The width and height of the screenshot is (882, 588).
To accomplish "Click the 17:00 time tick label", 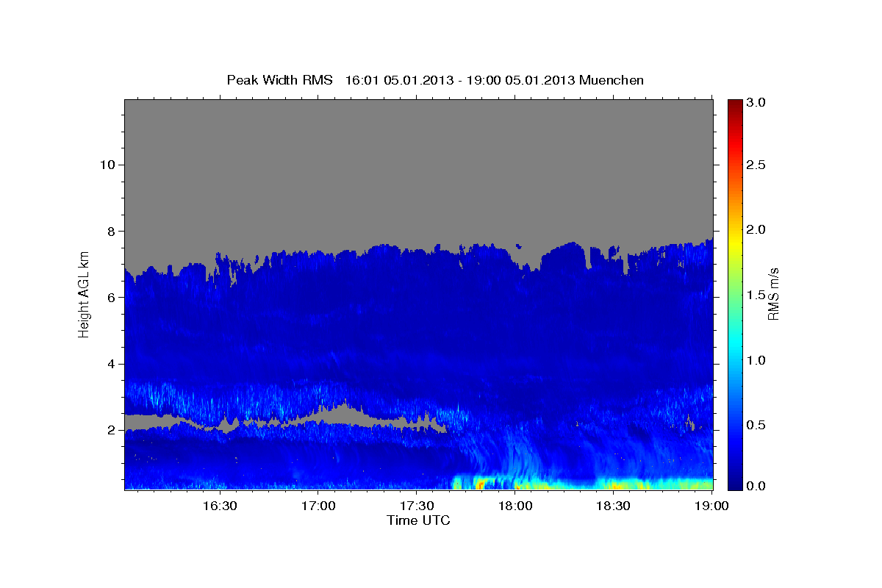I will point(318,506).
